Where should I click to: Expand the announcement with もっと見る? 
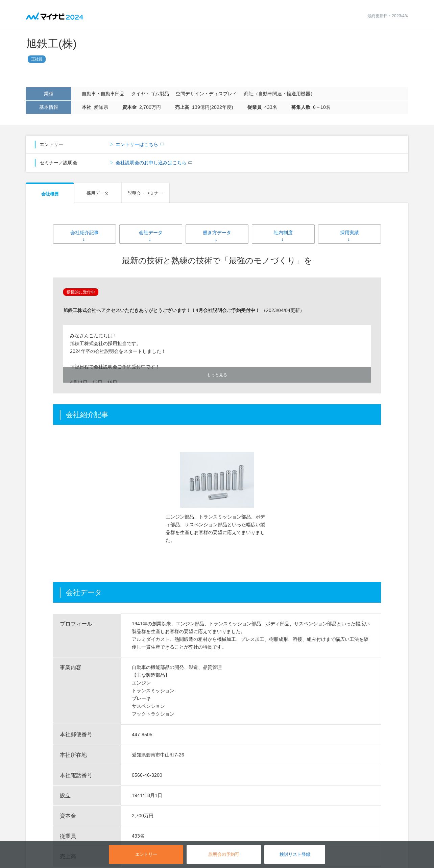pyautogui.click(x=217, y=375)
